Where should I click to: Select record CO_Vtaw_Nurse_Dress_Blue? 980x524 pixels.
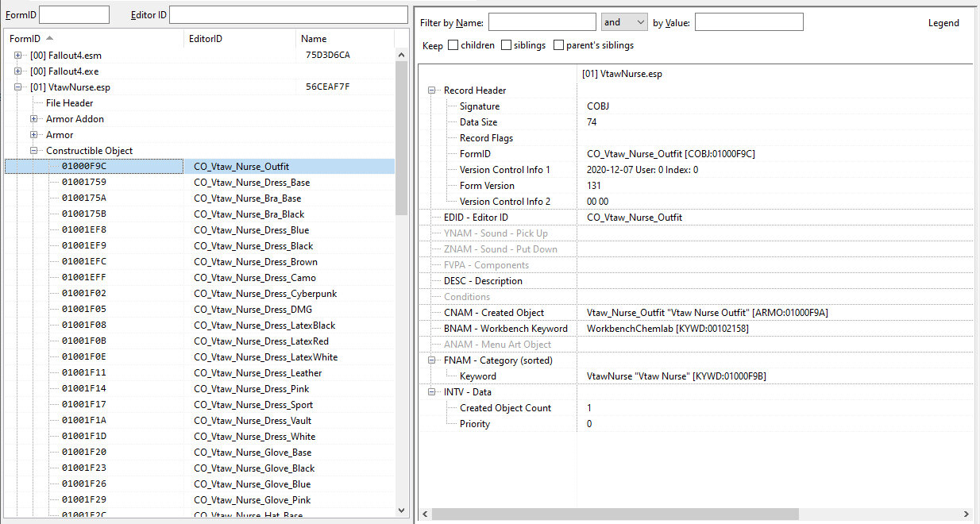[199, 230]
